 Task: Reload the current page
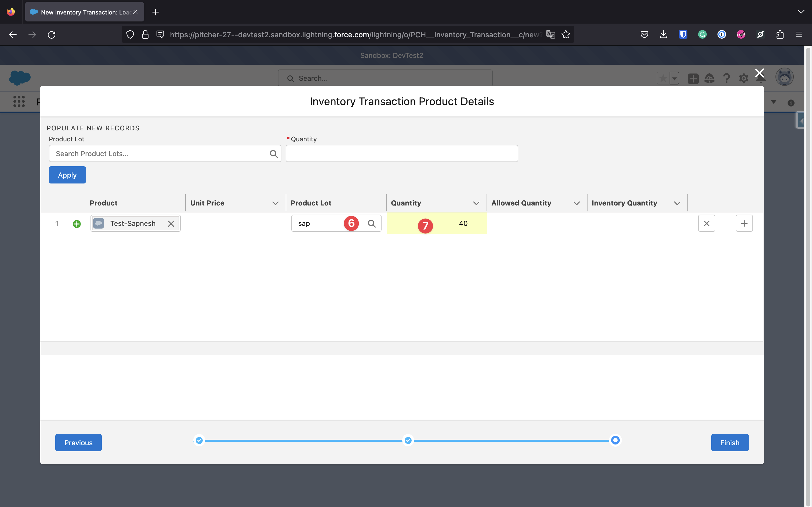tap(51, 35)
